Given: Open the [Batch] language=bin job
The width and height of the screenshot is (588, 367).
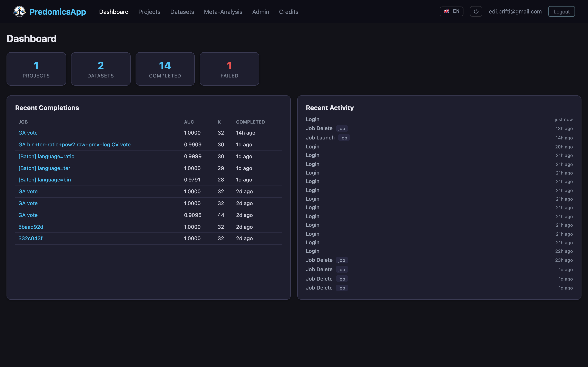Looking at the screenshot, I should 45,180.
